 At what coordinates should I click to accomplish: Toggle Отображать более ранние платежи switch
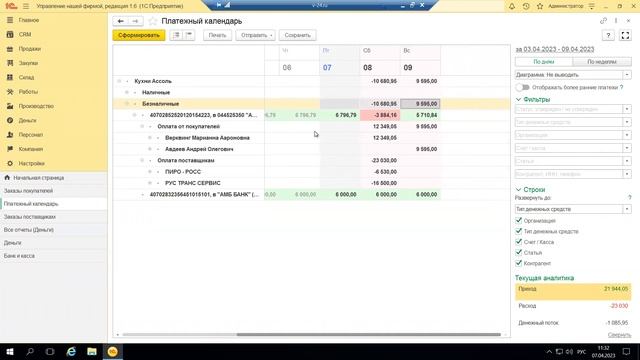point(522,87)
